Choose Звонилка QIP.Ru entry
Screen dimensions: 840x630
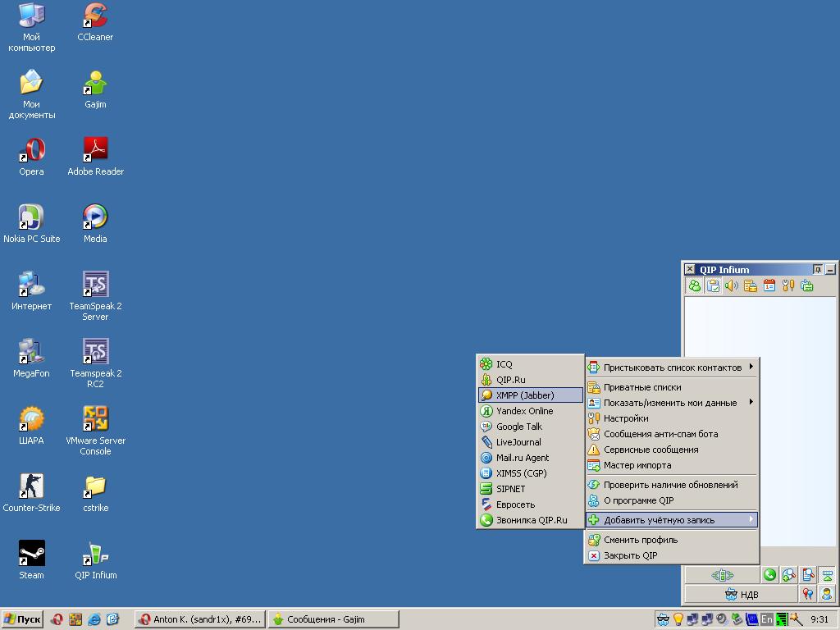(x=530, y=519)
